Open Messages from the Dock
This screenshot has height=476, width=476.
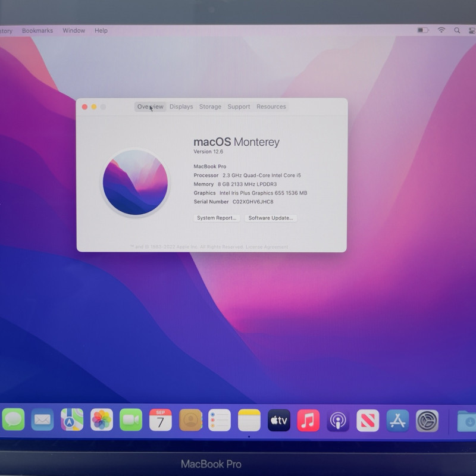13,420
